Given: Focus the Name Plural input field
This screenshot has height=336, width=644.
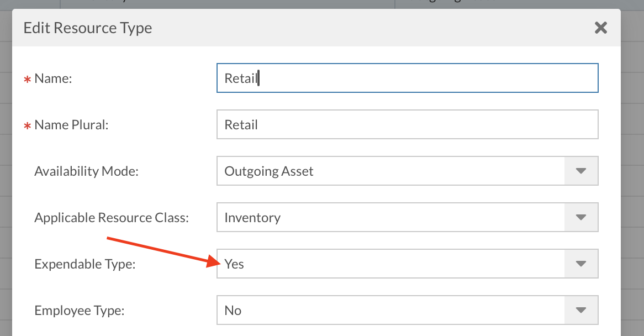Looking at the screenshot, I should coord(407,125).
